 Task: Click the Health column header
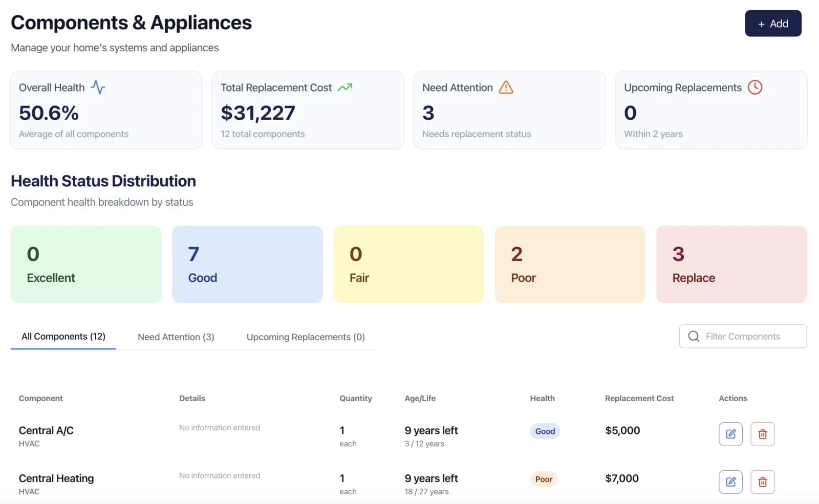coord(543,399)
